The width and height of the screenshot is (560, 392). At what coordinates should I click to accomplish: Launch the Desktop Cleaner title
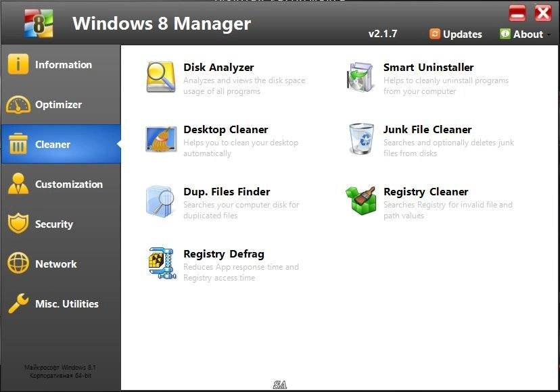click(x=226, y=129)
